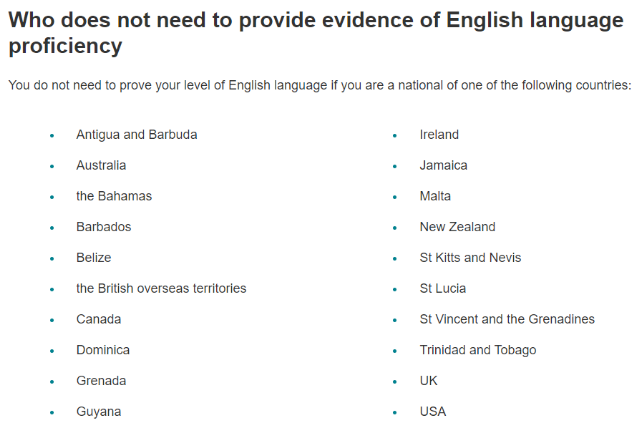Choose Malta from the list
The width and height of the screenshot is (640, 429).
click(x=435, y=196)
